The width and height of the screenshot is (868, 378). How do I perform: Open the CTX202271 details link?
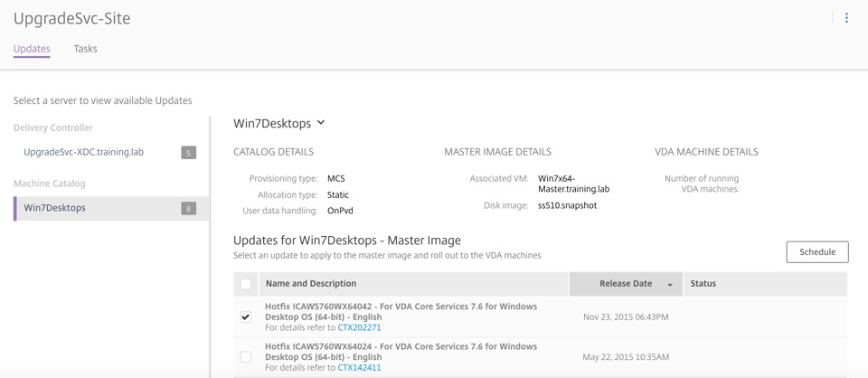pyautogui.click(x=359, y=327)
